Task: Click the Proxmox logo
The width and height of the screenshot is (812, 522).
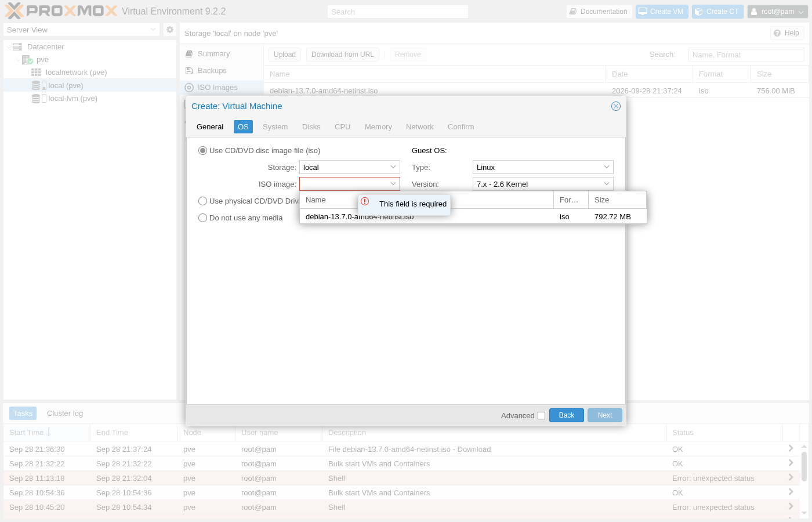Action: click(x=61, y=11)
